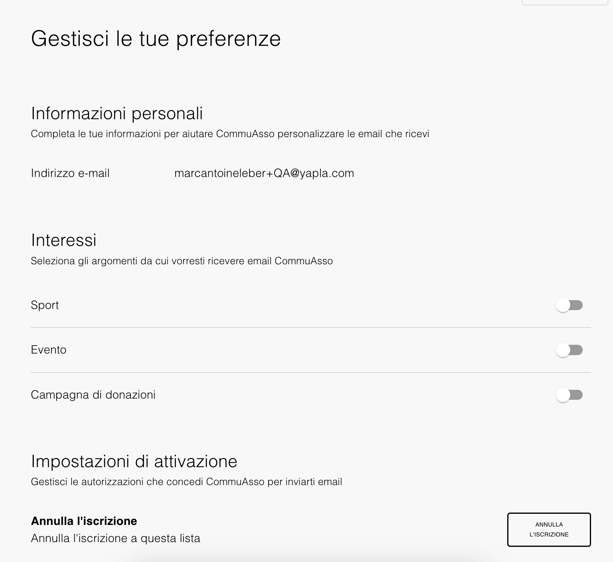Click the 'Seleziona gli argomenti' description text
This screenshot has height=562, width=613.
[182, 261]
